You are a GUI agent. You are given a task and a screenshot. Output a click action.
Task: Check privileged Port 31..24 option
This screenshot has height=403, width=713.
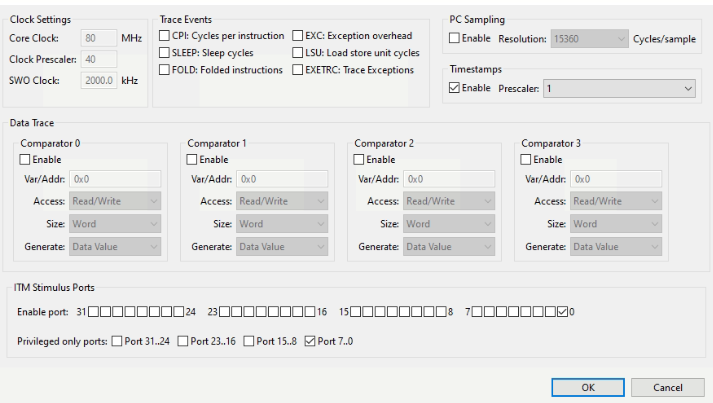pos(117,341)
